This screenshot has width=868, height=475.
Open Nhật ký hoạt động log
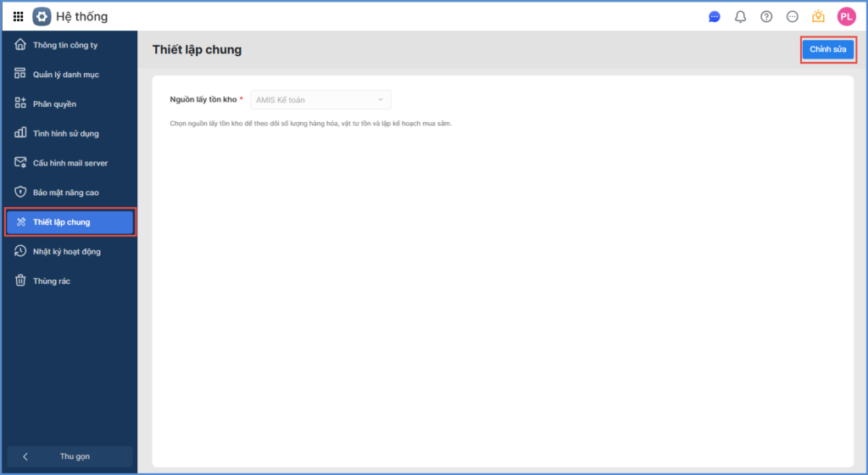tap(70, 251)
